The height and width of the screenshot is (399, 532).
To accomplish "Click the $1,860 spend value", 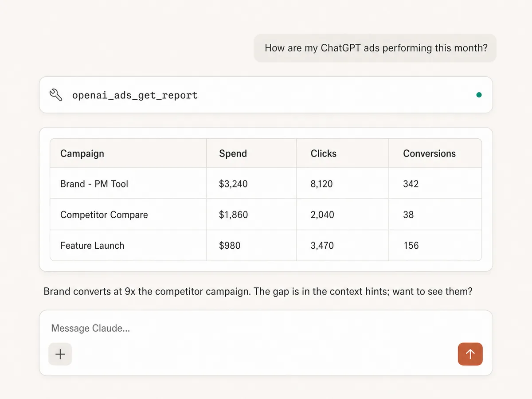I will click(x=234, y=215).
